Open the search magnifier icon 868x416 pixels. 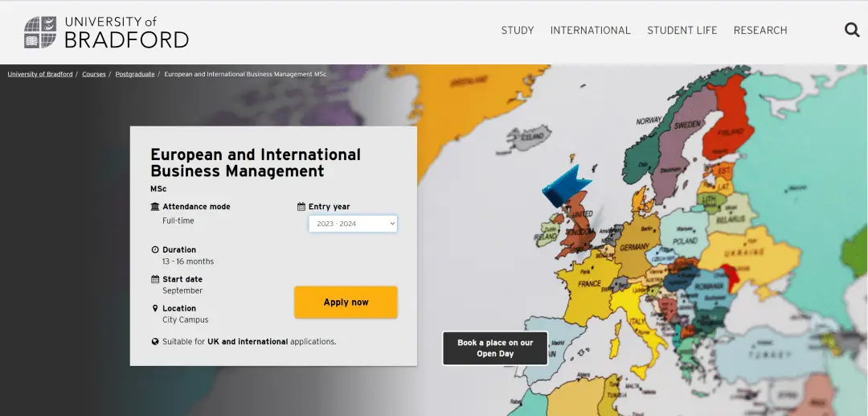[x=852, y=31]
